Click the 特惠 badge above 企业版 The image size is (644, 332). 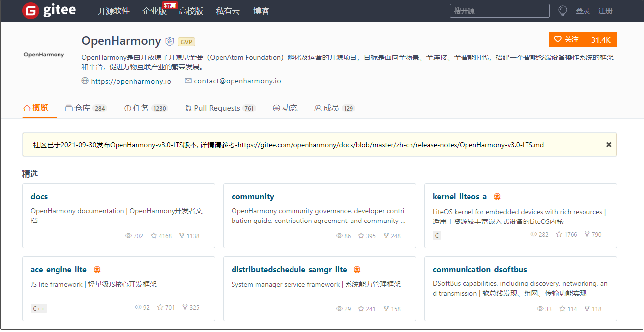pyautogui.click(x=170, y=5)
